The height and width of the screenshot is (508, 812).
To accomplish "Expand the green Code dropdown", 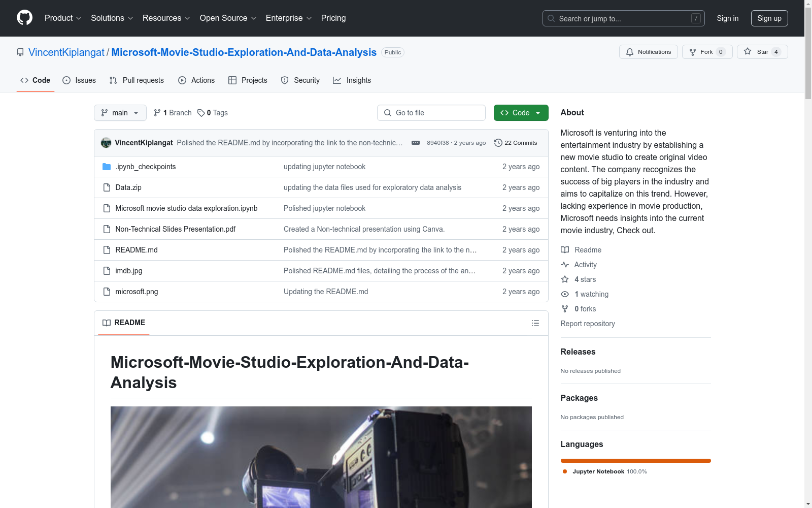I will pos(521,113).
